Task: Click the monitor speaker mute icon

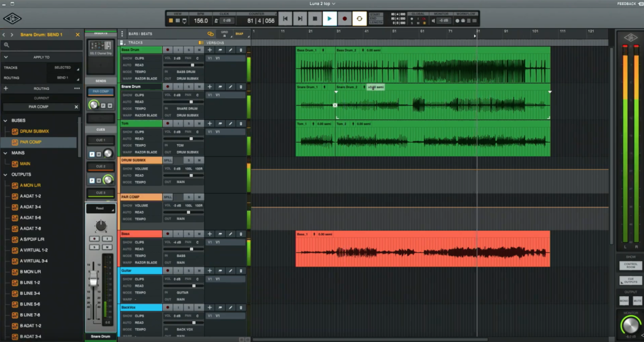Action: point(433,21)
